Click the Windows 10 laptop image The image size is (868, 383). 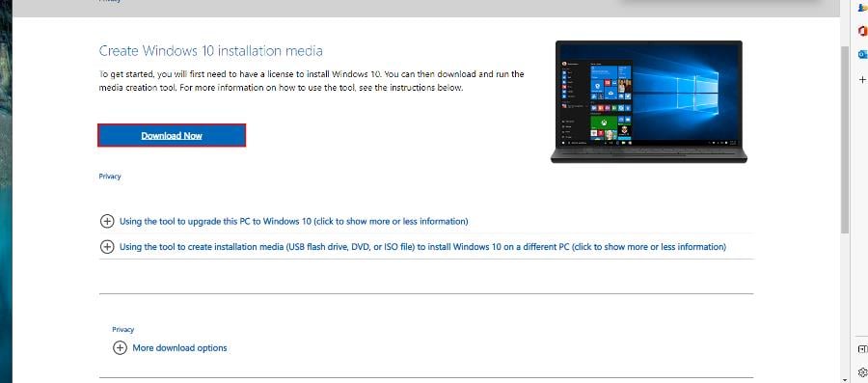click(x=649, y=102)
